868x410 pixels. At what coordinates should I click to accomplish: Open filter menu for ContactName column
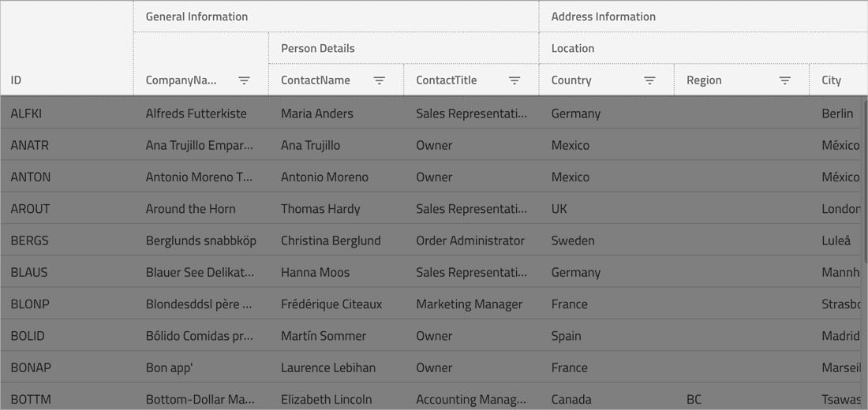click(380, 80)
